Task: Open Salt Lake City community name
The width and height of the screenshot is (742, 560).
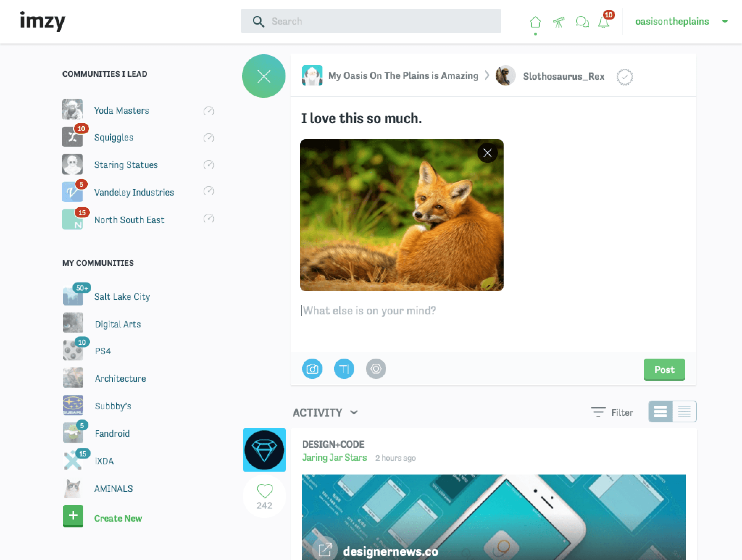Action: [x=122, y=297]
